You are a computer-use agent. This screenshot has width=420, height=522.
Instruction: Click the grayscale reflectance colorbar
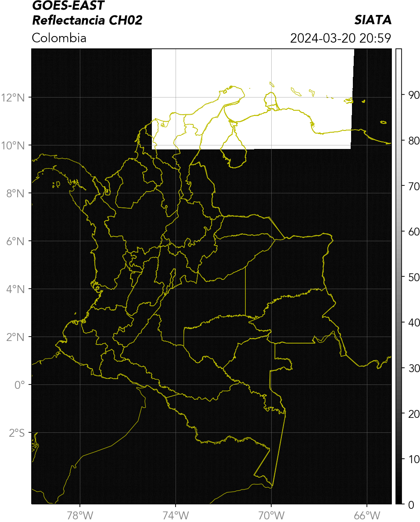(x=399, y=276)
